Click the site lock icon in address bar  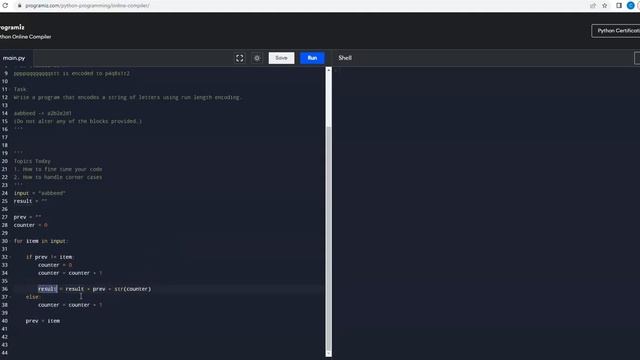(19, 6)
